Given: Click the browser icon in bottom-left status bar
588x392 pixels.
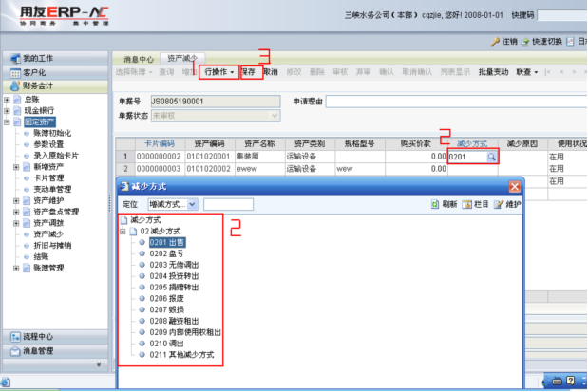Looking at the screenshot, I should pos(6,383).
